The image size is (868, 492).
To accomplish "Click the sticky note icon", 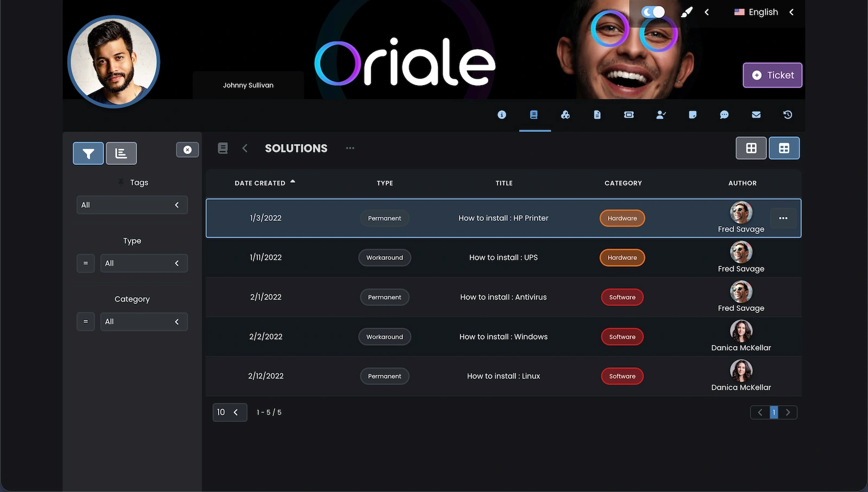I will click(693, 114).
